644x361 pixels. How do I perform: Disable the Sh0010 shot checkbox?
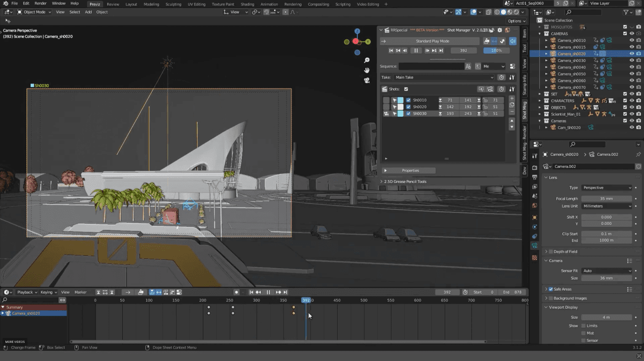click(409, 100)
